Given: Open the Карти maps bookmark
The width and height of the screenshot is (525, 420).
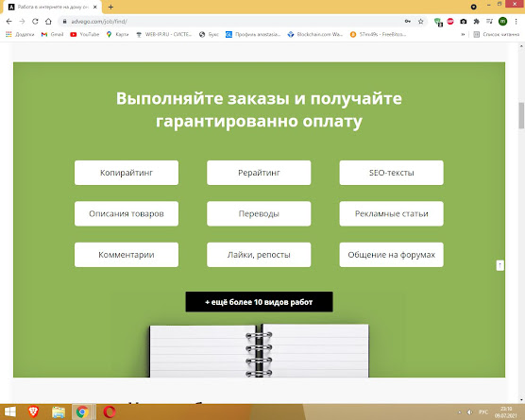Looking at the screenshot, I should coord(117,34).
